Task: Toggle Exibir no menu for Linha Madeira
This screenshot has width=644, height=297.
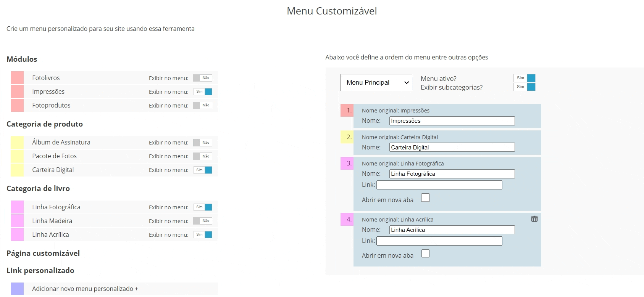Action: point(202,221)
